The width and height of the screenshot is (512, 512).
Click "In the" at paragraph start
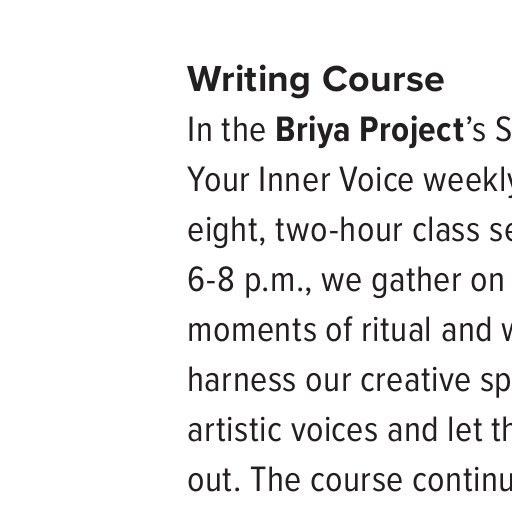tap(227, 130)
